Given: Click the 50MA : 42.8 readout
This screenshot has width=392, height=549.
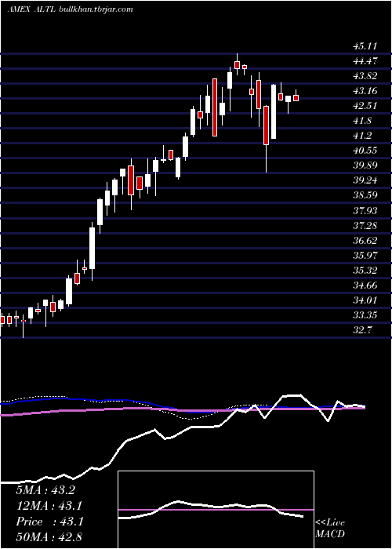Looking at the screenshot, I should (49, 537).
